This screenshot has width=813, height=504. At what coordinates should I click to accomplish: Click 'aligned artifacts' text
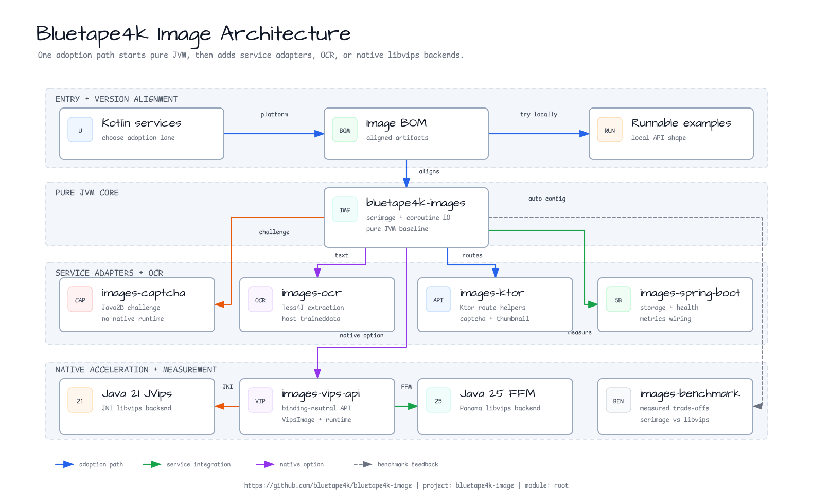tap(397, 138)
